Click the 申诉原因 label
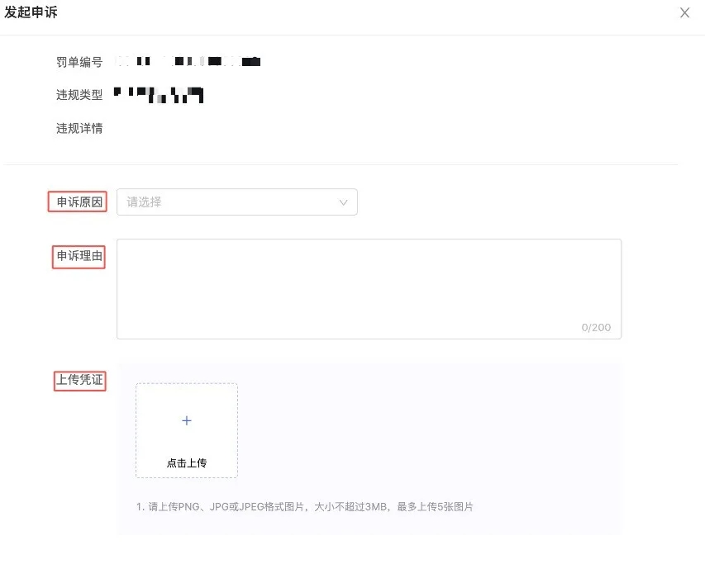 coord(79,202)
